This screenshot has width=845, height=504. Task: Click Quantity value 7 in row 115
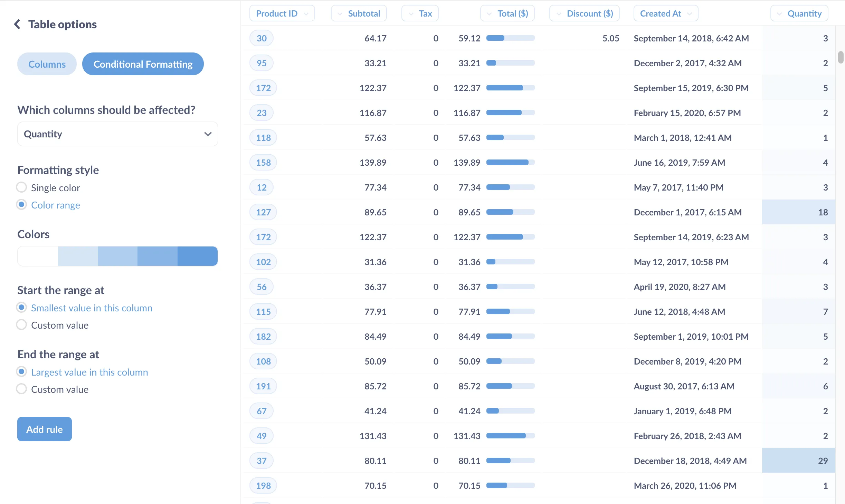tap(825, 312)
